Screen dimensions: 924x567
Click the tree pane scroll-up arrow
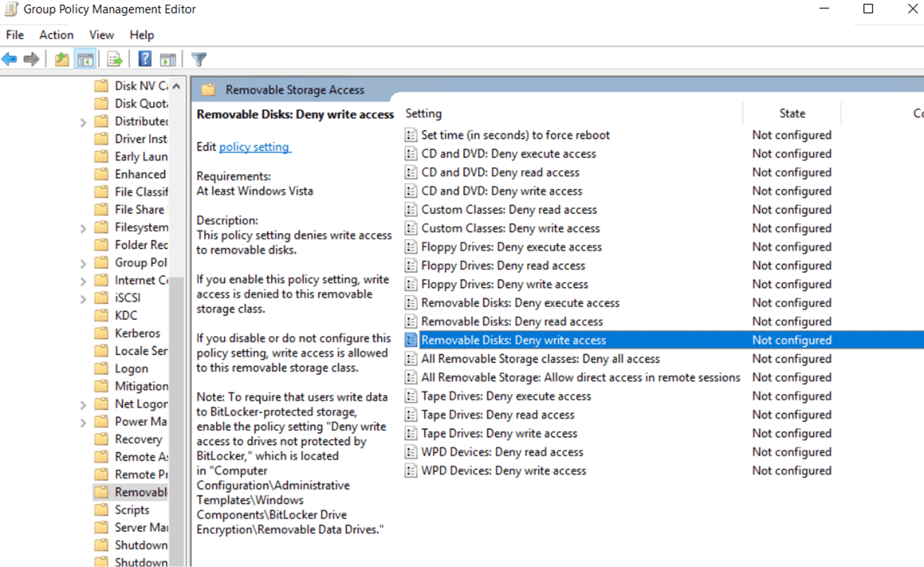[x=177, y=86]
